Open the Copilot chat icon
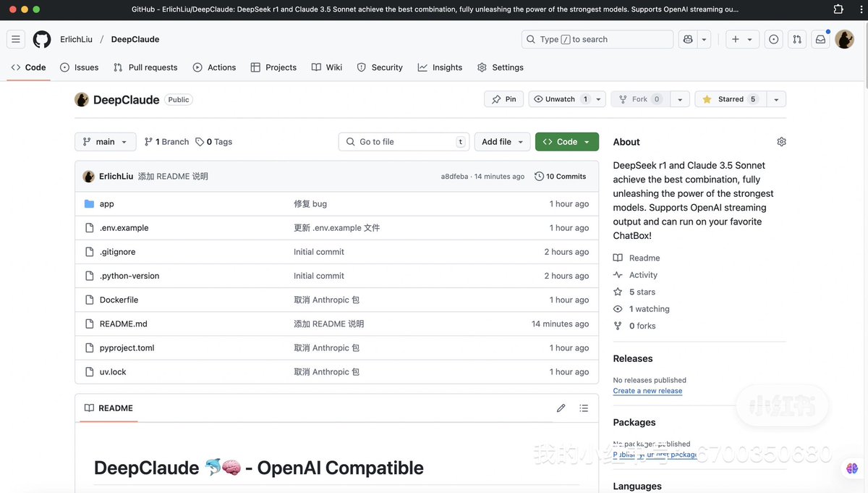This screenshot has height=493, width=868. [x=688, y=39]
